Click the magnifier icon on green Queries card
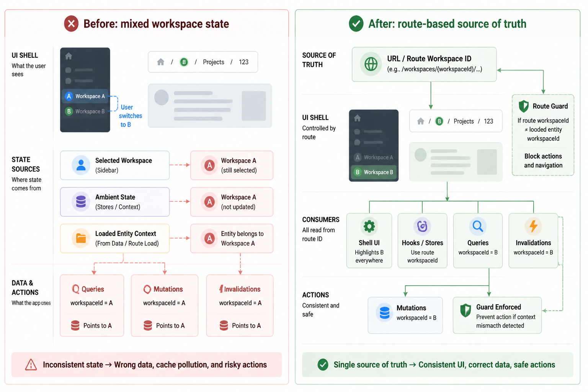This screenshot has width=588, height=392. click(x=478, y=226)
